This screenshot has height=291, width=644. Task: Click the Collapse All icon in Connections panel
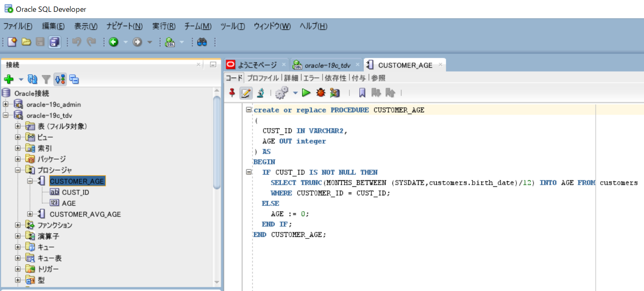pyautogui.click(x=74, y=79)
